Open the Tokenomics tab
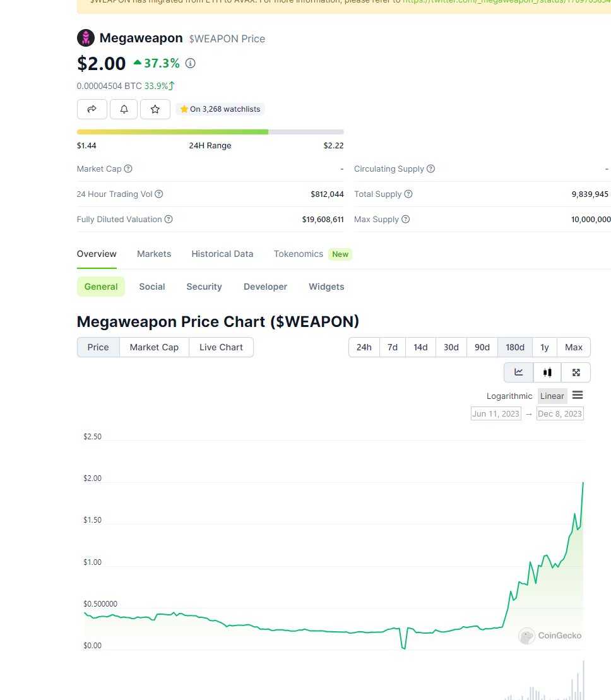 (x=298, y=254)
